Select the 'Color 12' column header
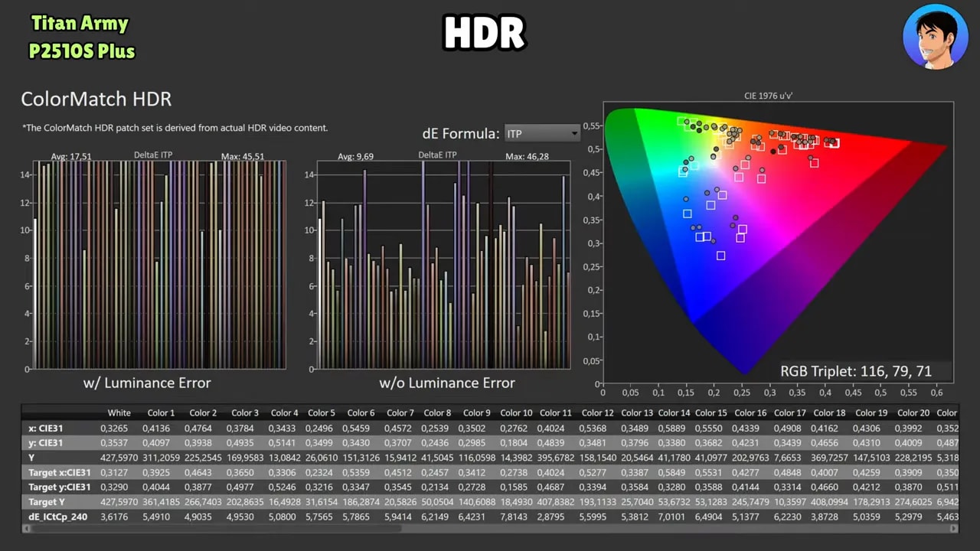This screenshot has width=980, height=551. coord(598,413)
